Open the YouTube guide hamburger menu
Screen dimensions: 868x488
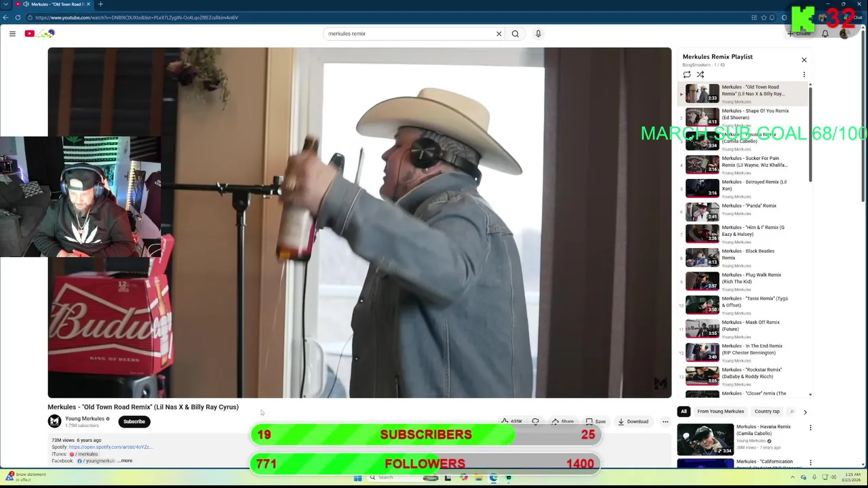[12, 33]
